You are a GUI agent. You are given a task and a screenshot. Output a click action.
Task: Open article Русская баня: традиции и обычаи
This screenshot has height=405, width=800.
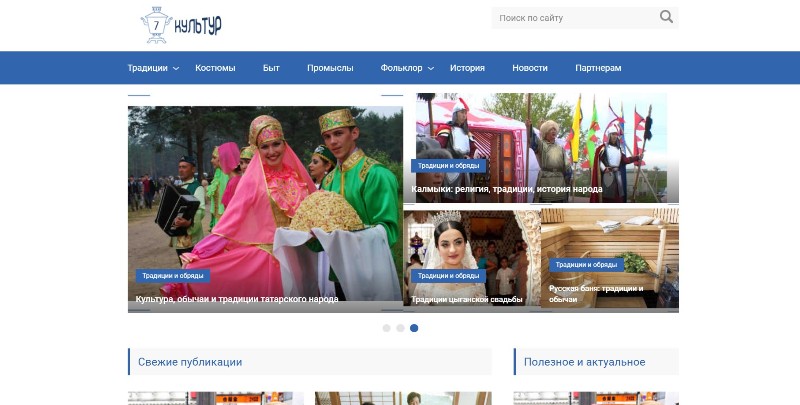[596, 294]
